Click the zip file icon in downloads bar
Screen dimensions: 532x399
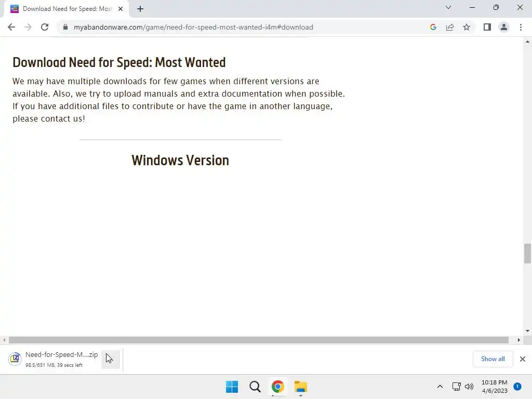point(15,358)
